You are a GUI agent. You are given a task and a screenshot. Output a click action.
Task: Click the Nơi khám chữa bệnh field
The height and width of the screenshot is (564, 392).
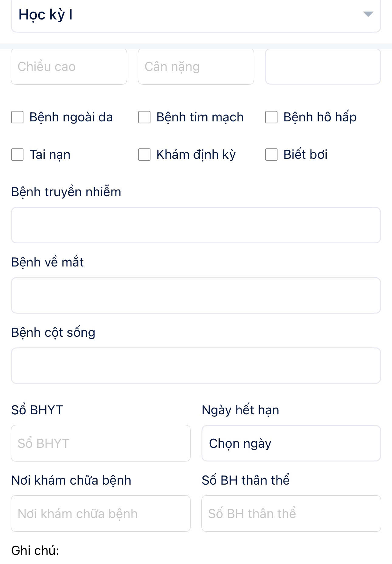coord(101,514)
